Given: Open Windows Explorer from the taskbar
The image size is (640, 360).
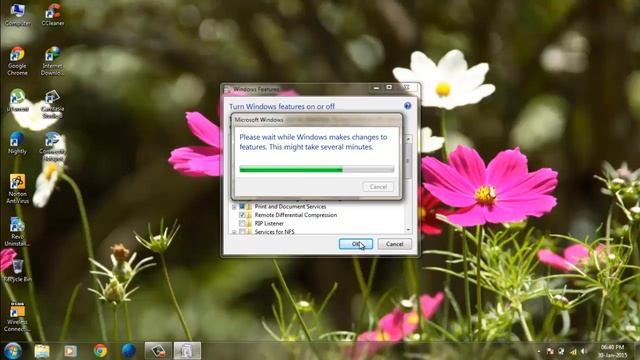Looking at the screenshot, I should point(42,351).
